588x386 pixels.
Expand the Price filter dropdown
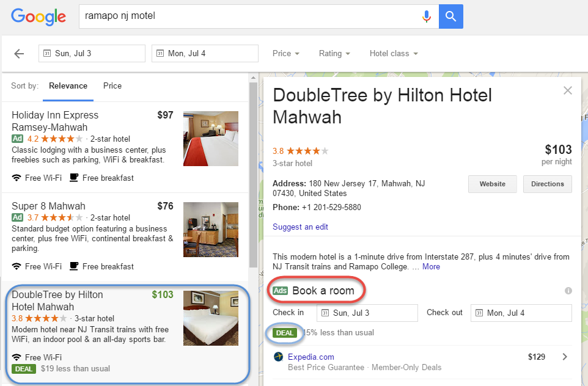285,54
